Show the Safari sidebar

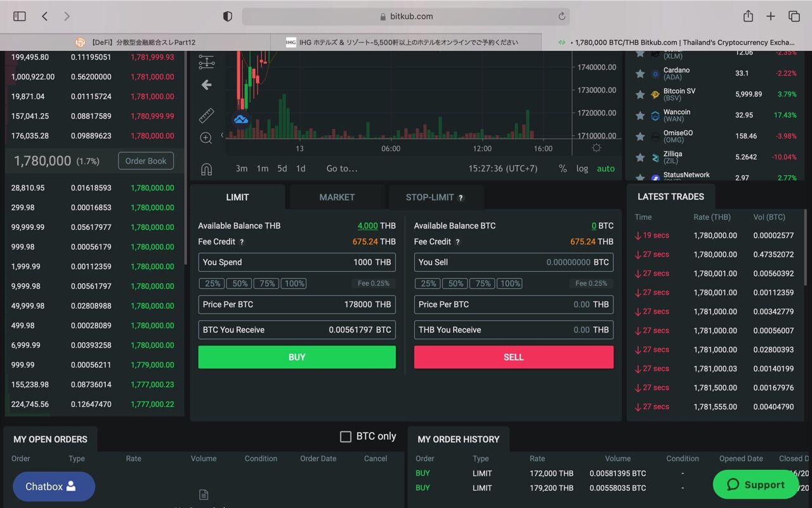click(20, 17)
